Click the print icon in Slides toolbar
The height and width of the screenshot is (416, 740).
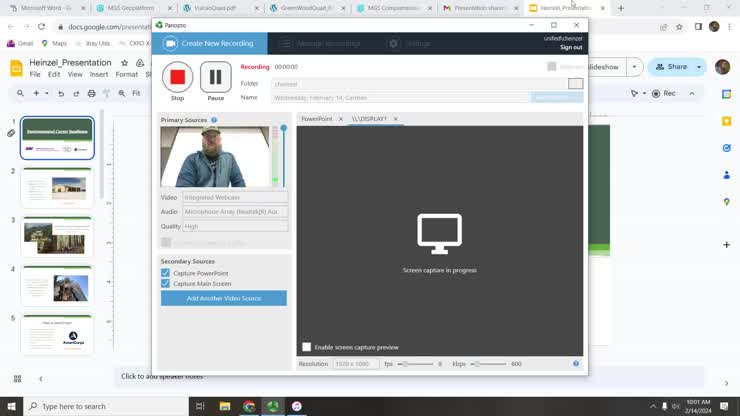click(x=91, y=93)
